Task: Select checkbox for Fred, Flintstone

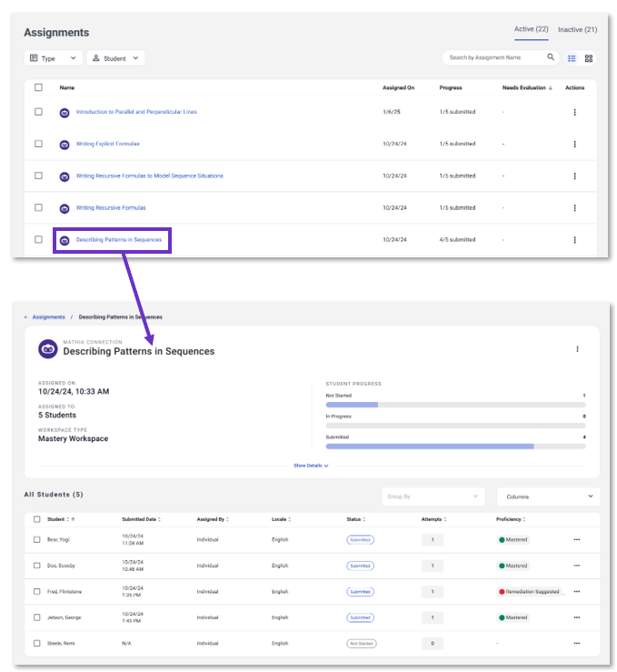Action: pos(37,591)
